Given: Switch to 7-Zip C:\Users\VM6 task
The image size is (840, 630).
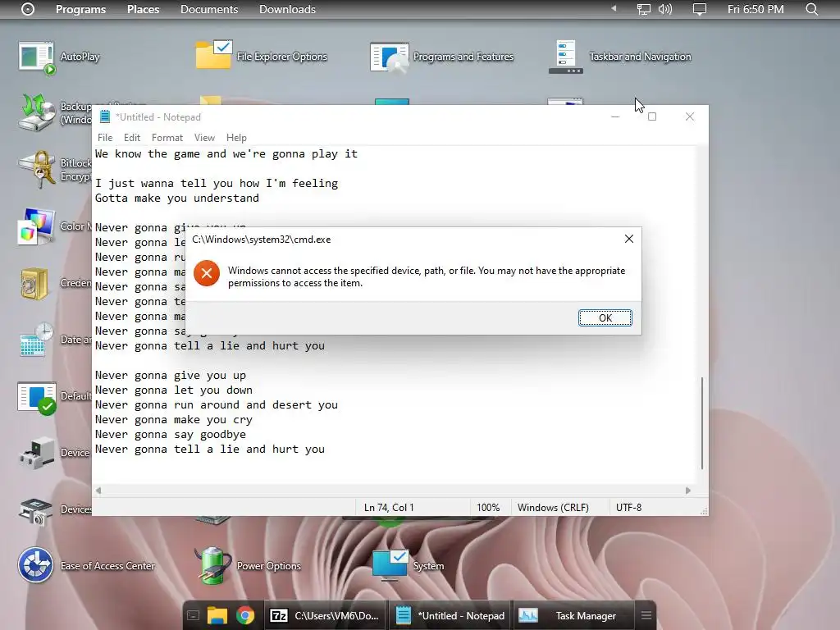Looking at the screenshot, I should tap(325, 615).
